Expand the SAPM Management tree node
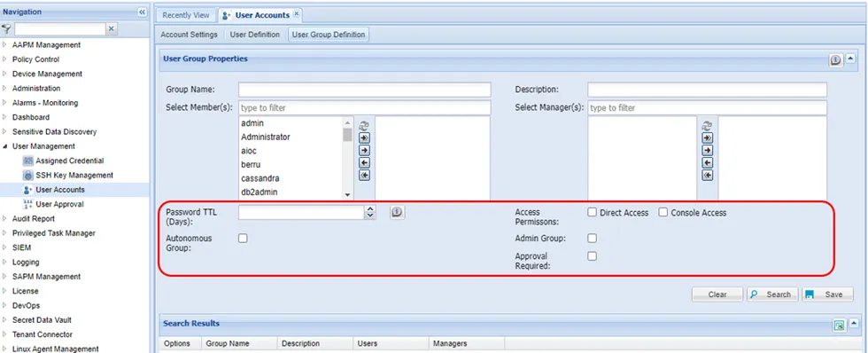 [5, 277]
